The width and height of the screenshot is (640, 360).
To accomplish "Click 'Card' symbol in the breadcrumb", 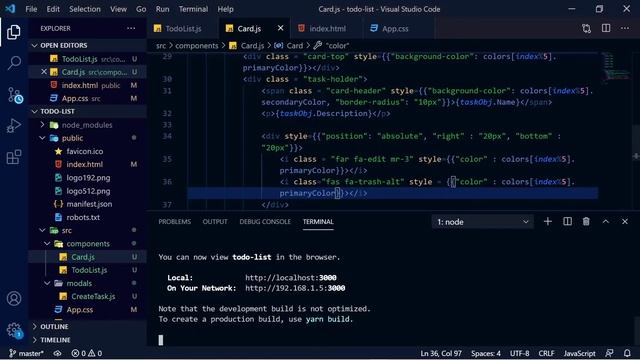I will click(x=289, y=46).
